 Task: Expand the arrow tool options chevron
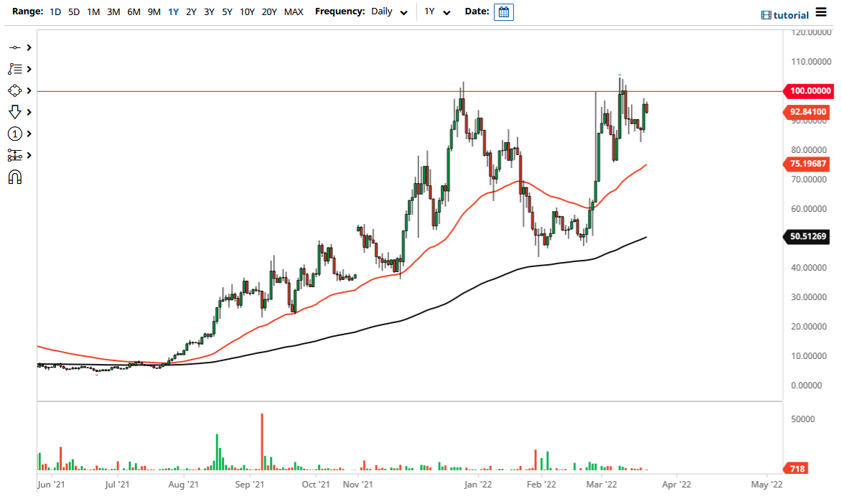pyautogui.click(x=27, y=112)
